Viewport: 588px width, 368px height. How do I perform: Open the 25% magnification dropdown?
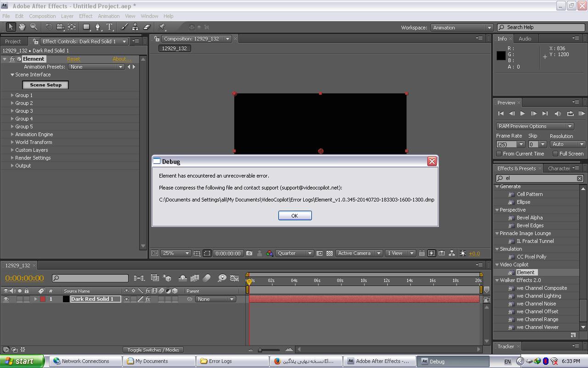coord(176,253)
